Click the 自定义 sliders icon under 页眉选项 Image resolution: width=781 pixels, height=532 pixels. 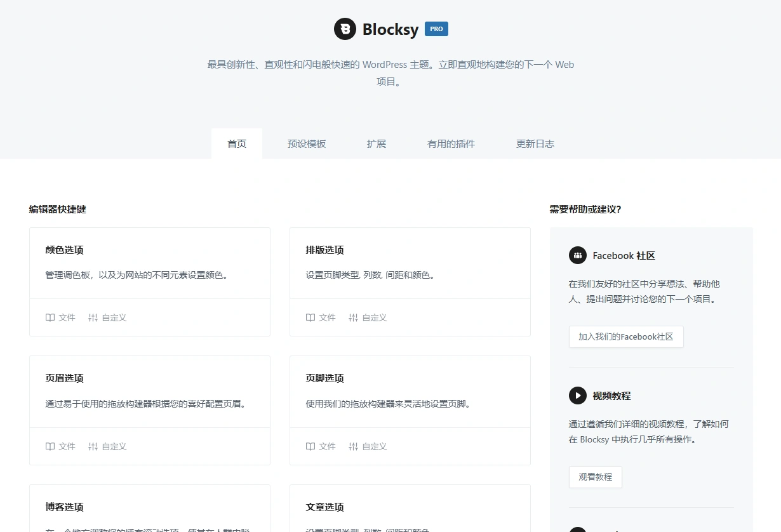[93, 446]
